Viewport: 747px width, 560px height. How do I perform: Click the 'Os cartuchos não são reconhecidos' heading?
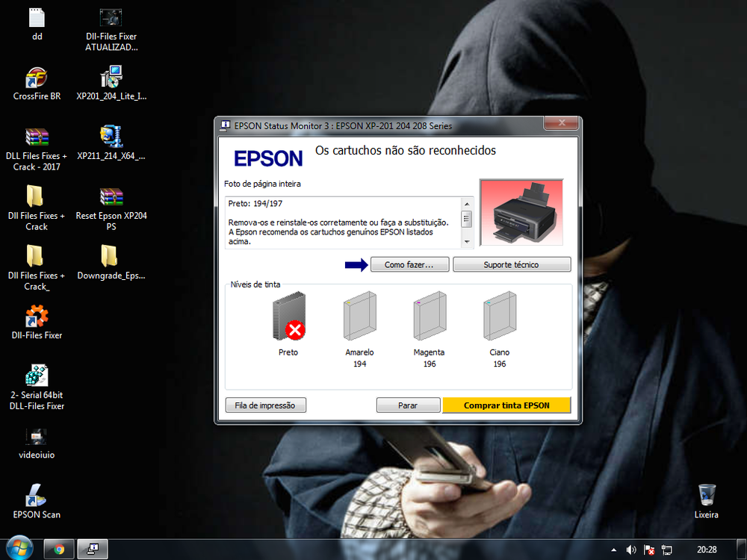coord(406,151)
